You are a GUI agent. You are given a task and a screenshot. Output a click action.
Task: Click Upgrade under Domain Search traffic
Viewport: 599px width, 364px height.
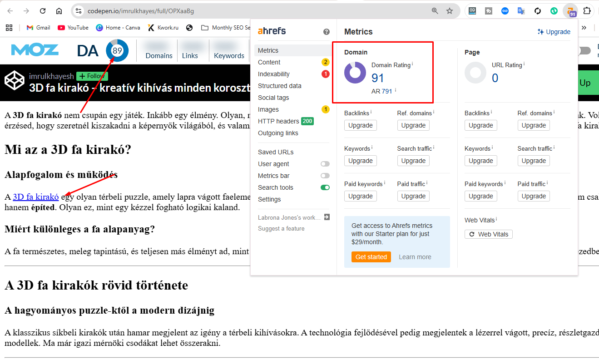413,161
